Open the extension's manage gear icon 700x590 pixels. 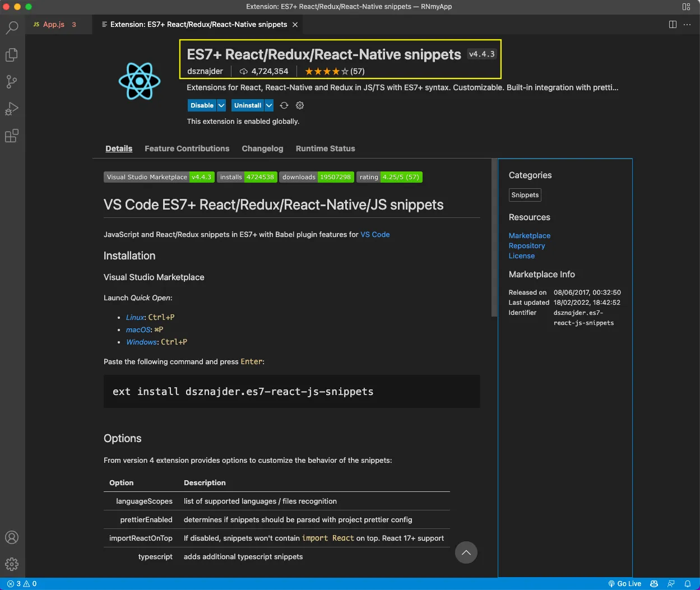click(300, 105)
